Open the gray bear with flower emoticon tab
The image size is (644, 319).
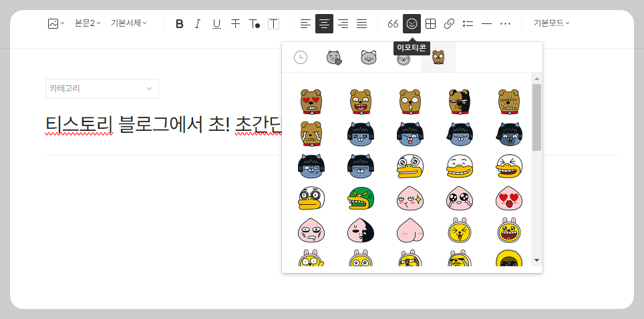point(334,57)
